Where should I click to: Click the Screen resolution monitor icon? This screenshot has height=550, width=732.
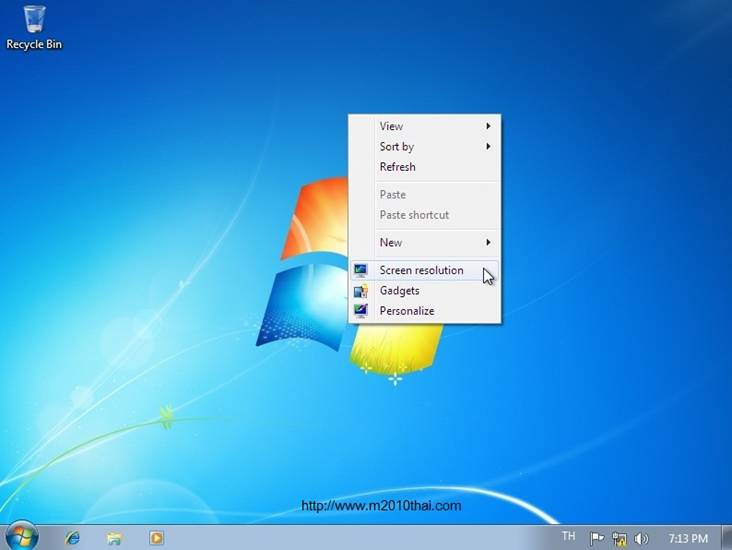360,270
